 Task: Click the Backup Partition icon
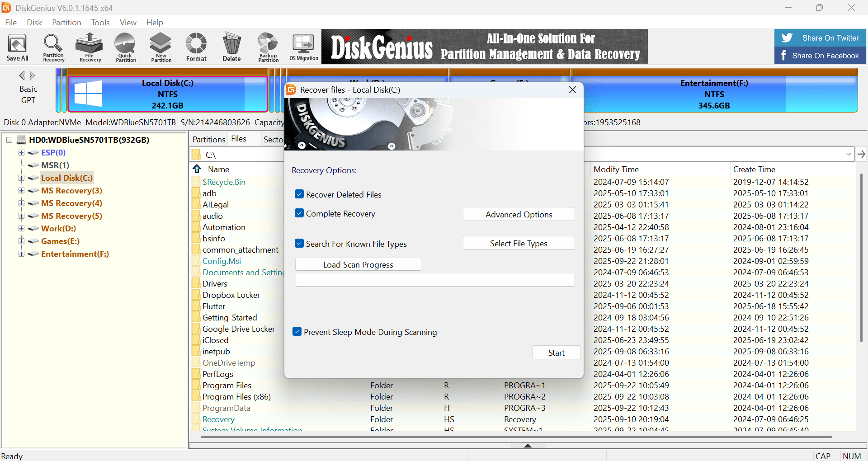coord(268,47)
